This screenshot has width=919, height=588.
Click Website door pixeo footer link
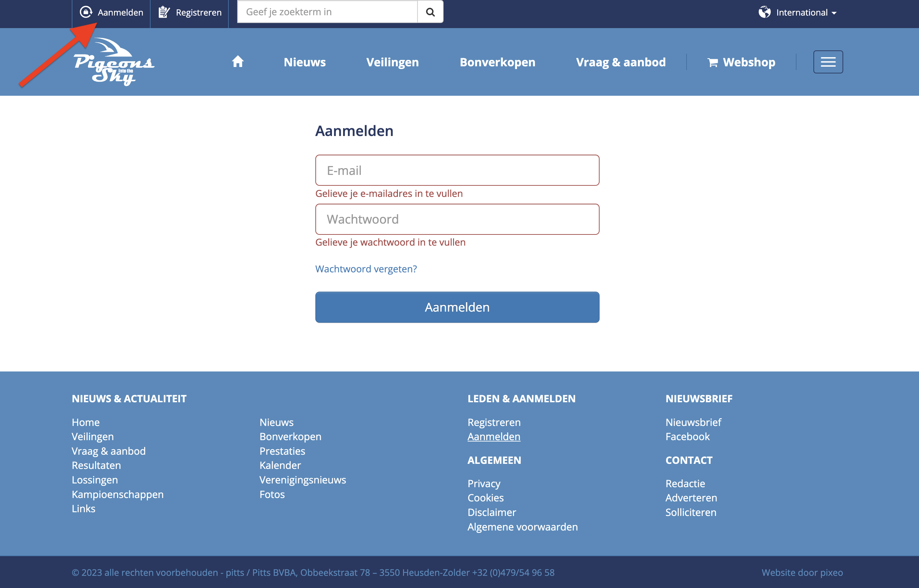pos(802,572)
